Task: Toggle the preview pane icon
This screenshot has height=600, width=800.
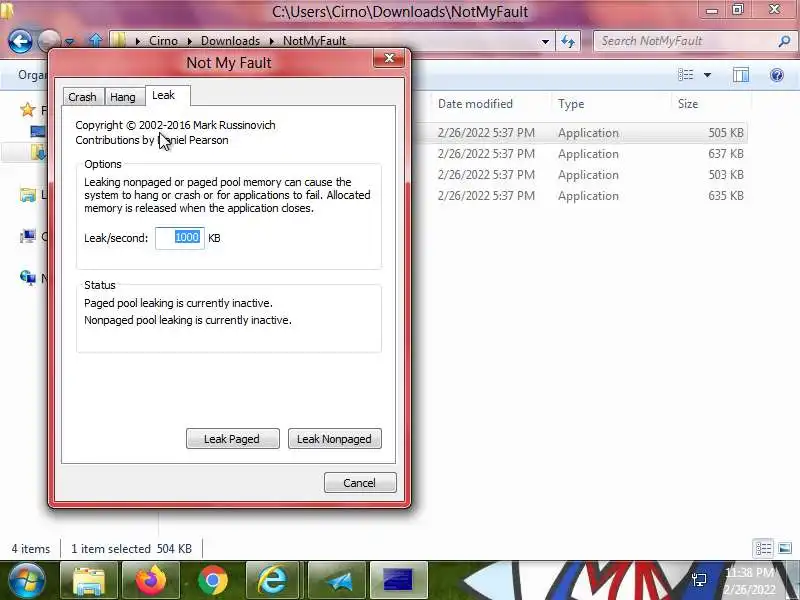Action: pyautogui.click(x=740, y=75)
